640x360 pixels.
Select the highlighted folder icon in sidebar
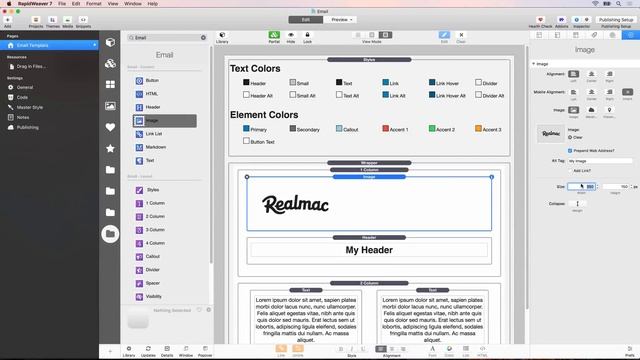tap(110, 234)
